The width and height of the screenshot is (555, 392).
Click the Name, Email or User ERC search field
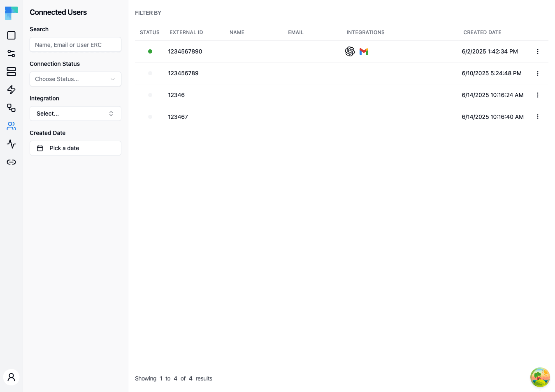tap(75, 44)
